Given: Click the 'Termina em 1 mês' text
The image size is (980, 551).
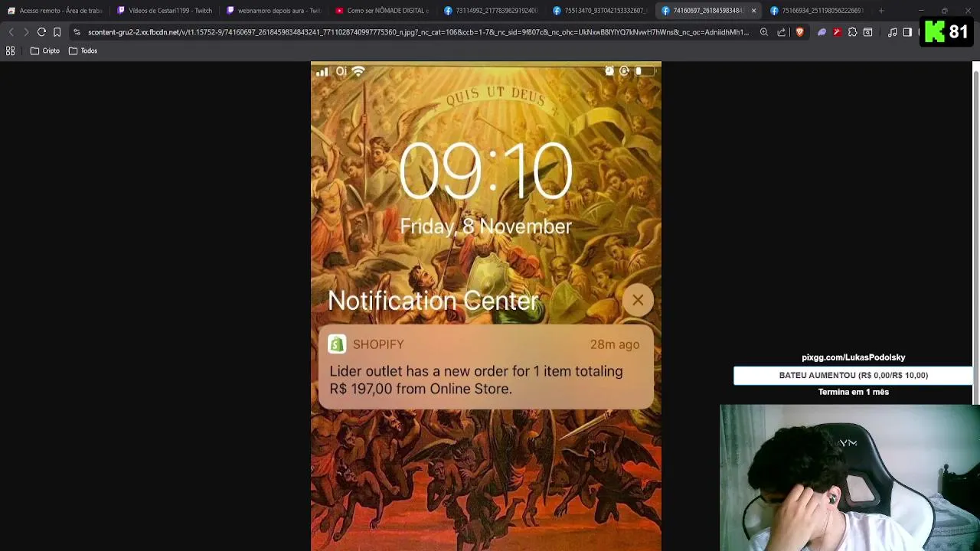Looking at the screenshot, I should click(853, 392).
